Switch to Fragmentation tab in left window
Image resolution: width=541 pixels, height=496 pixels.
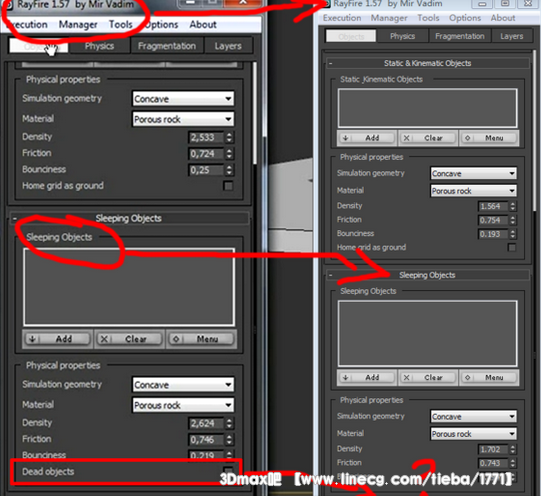point(167,46)
